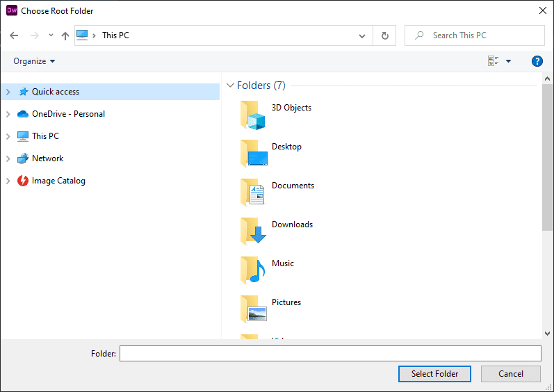
Task: Expand the Quick access tree node
Action: (x=8, y=92)
